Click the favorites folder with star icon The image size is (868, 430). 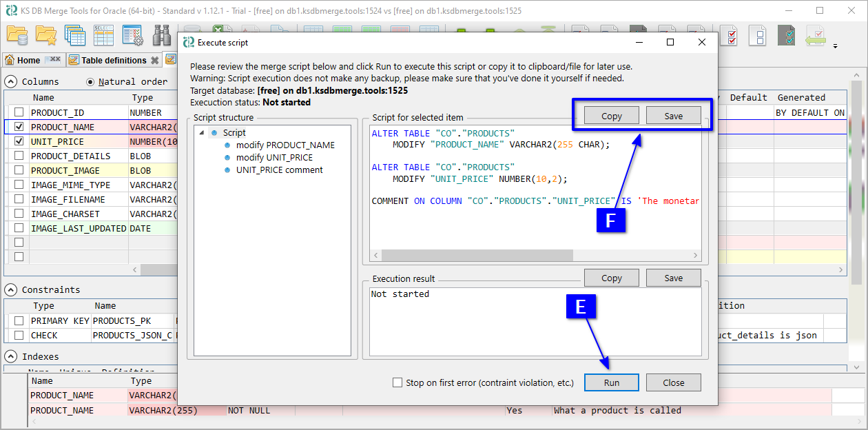(46, 35)
